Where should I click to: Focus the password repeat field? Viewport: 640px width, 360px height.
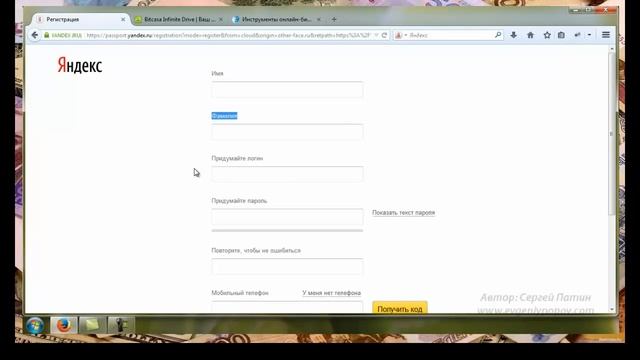point(287,267)
